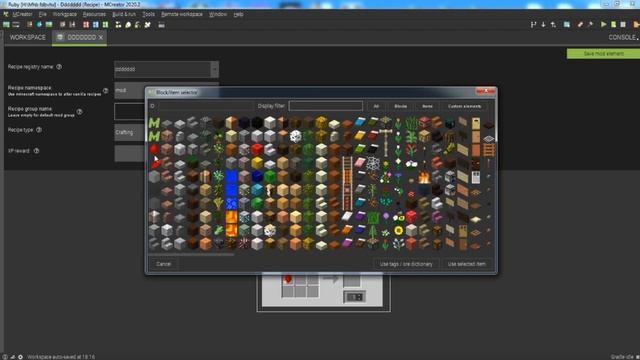Open the File menu
This screenshot has width=640, height=360.
[x=42, y=14]
